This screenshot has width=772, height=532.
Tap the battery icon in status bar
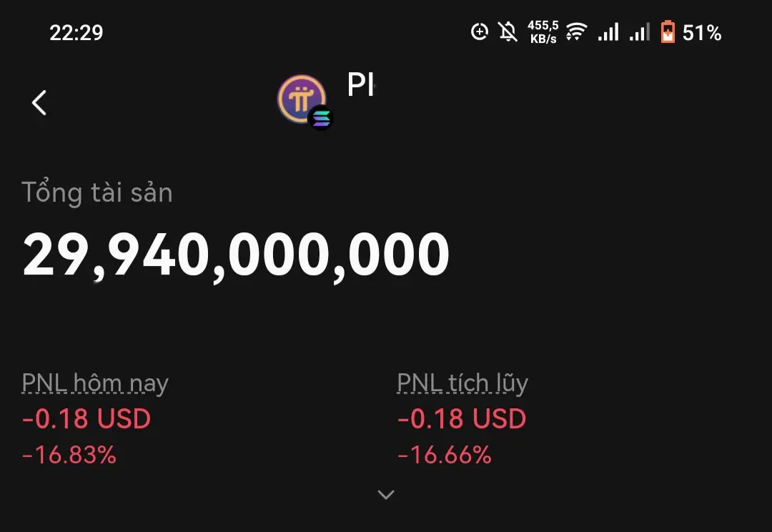point(667,32)
